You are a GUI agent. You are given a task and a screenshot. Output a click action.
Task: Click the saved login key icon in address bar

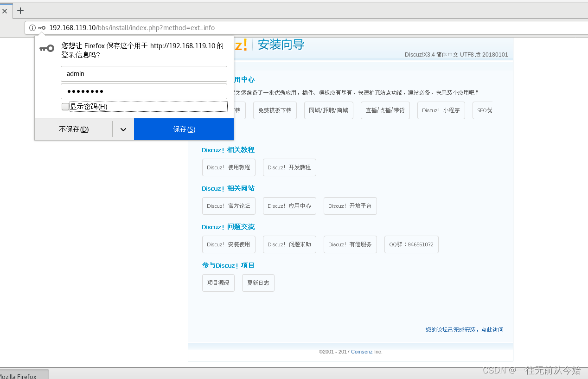click(x=42, y=28)
